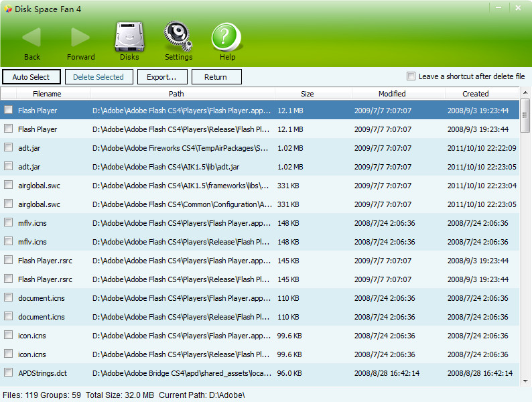Check mflv.icns in Release path
This screenshot has width=532, height=402.
point(9,241)
